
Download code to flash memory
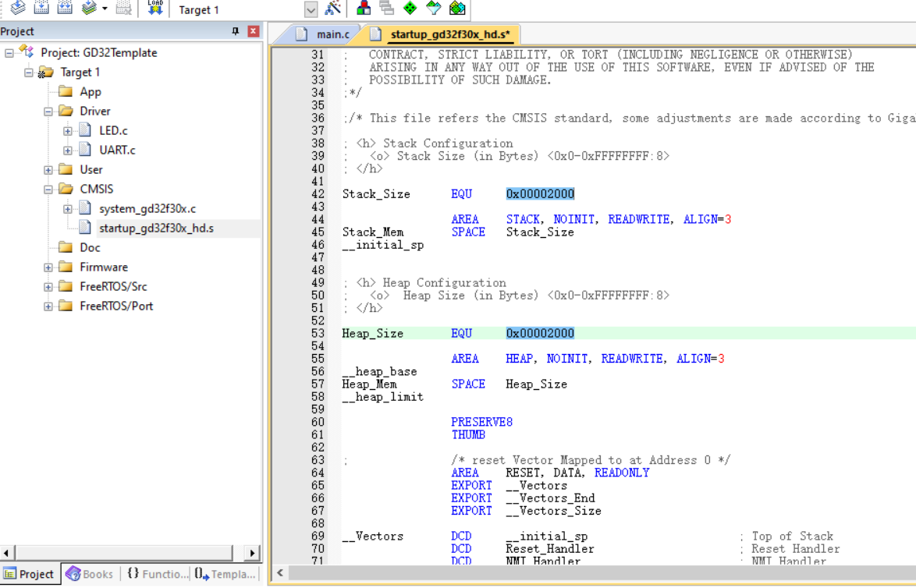(x=154, y=9)
